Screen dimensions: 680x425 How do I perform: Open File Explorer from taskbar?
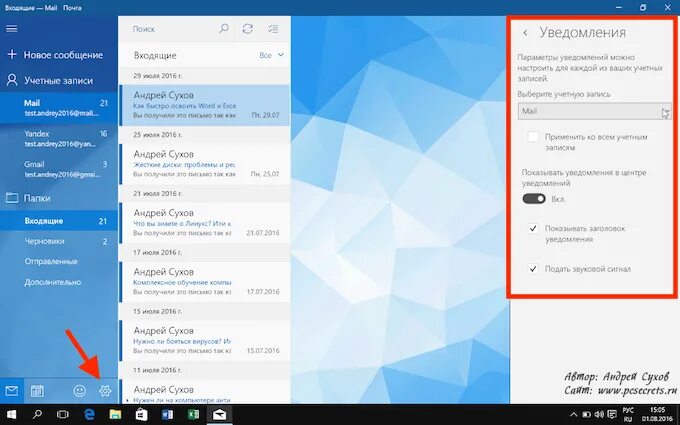tap(115, 415)
